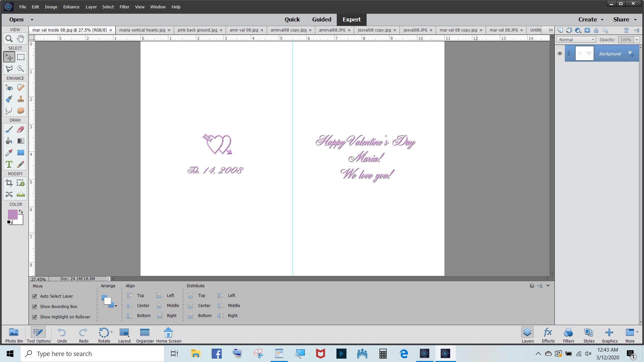The width and height of the screenshot is (644, 362).
Task: Open the Effects panel
Action: [548, 335]
